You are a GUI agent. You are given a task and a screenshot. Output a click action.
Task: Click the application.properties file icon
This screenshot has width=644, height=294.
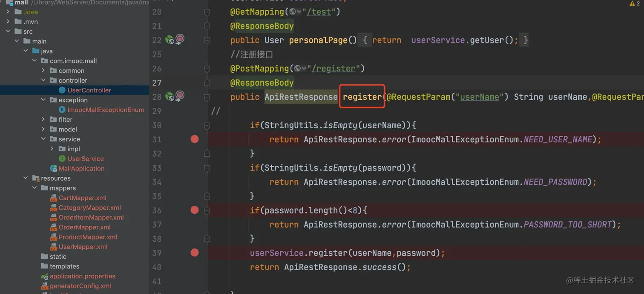pyautogui.click(x=45, y=277)
